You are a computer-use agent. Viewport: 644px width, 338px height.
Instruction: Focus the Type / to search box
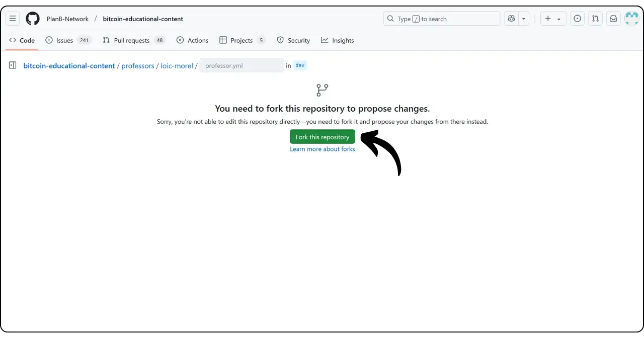(442, 19)
